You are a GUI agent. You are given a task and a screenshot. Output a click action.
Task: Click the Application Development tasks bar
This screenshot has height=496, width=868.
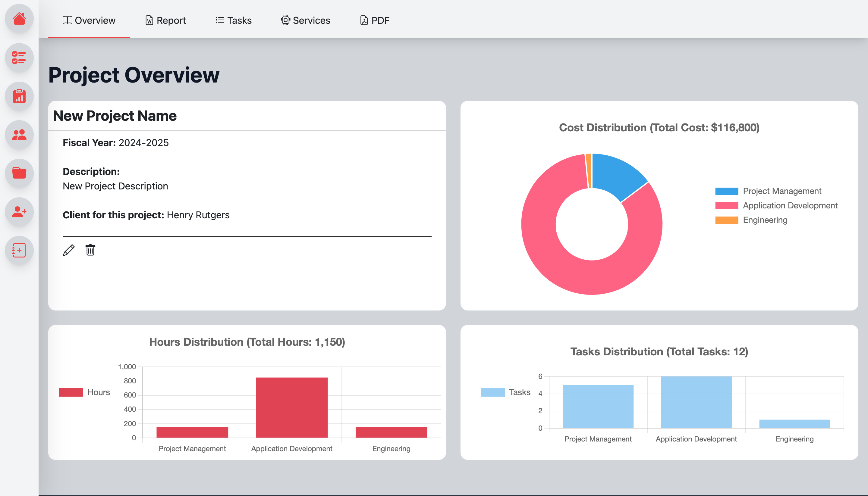tap(696, 402)
